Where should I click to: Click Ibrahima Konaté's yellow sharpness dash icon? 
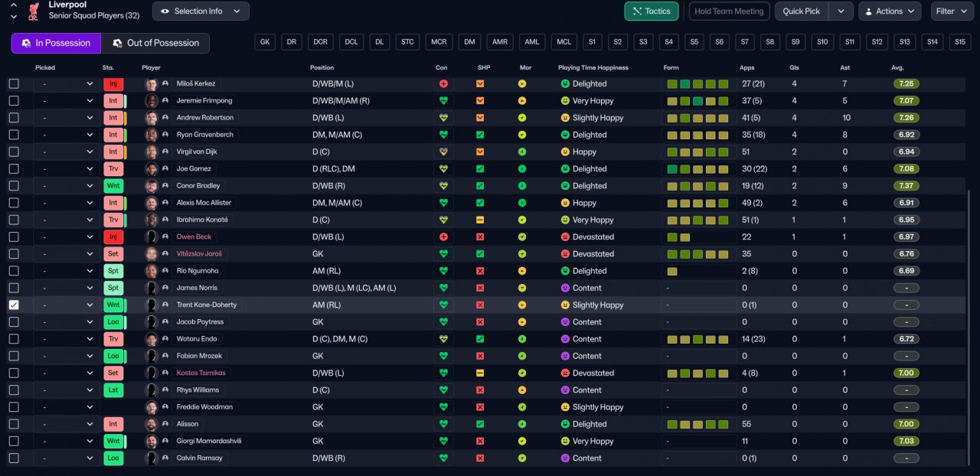[480, 220]
